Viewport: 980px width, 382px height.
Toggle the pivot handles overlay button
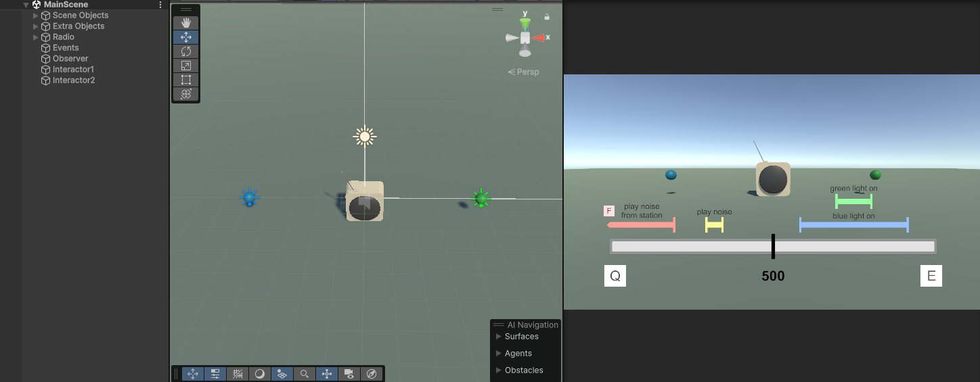327,373
